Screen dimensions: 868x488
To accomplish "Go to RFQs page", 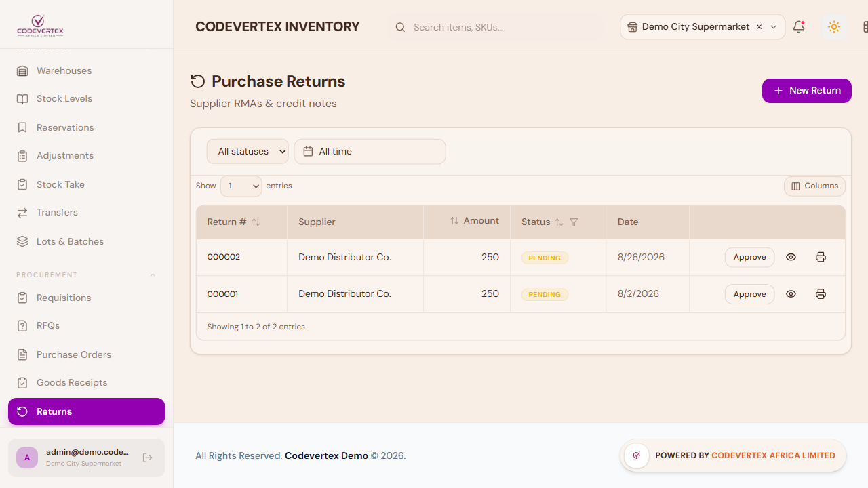I will pos(86,325).
